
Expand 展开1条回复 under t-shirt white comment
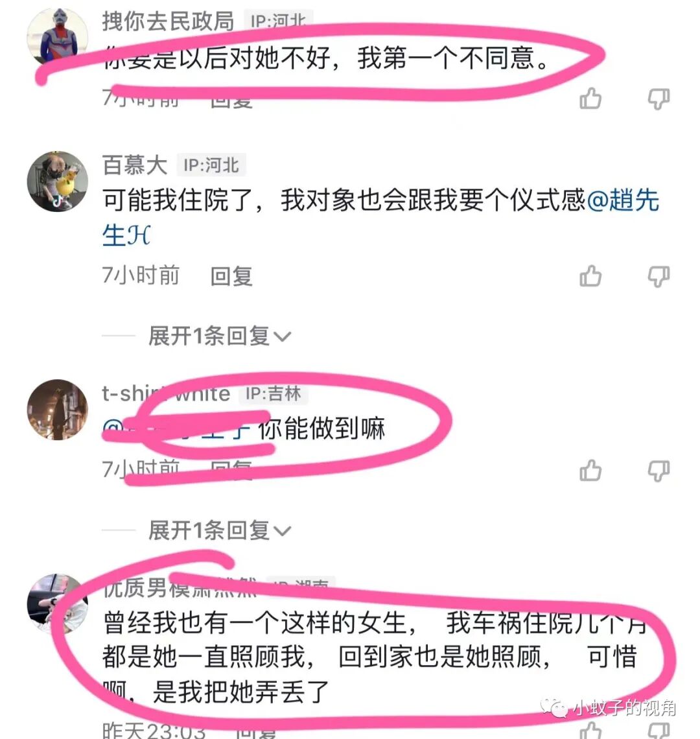click(x=220, y=531)
